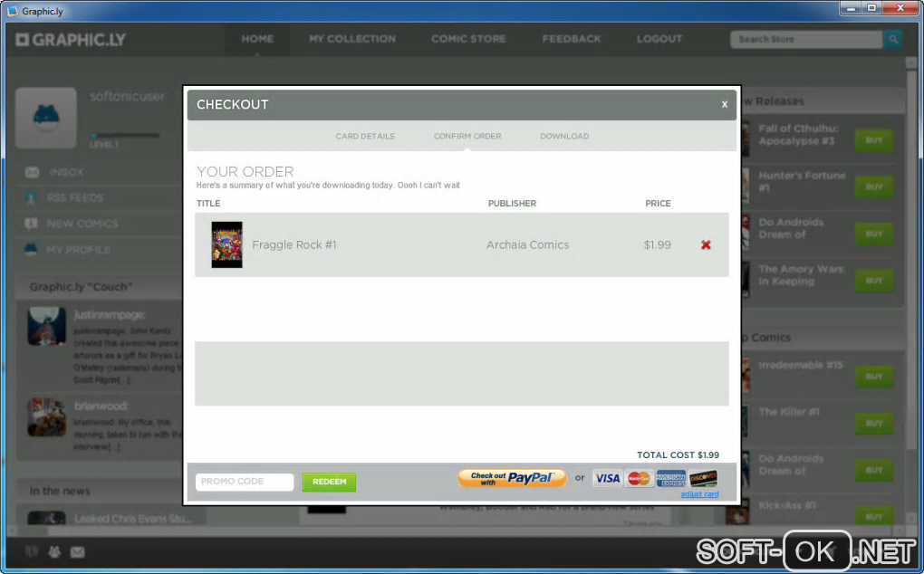This screenshot has width=924, height=574.
Task: Open Inbox from the sidebar
Action: 67,173
